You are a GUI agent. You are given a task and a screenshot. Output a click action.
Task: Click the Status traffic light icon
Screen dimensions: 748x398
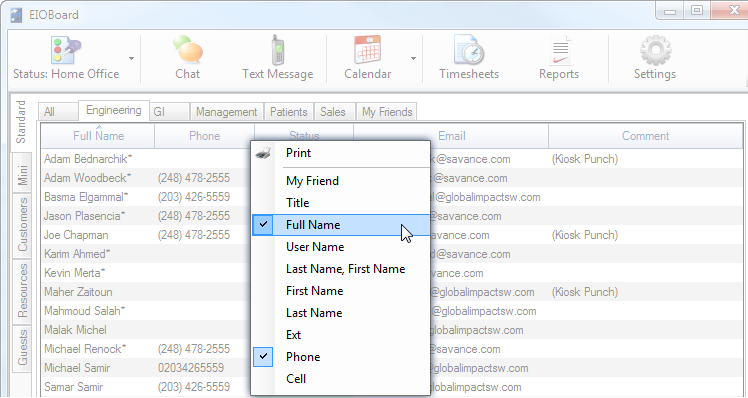66,50
